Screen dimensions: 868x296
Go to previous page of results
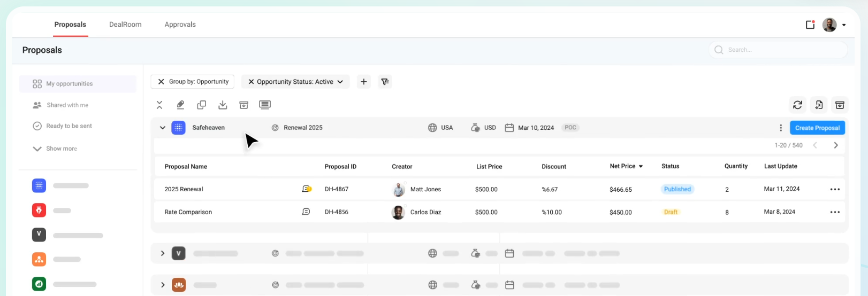[815, 145]
